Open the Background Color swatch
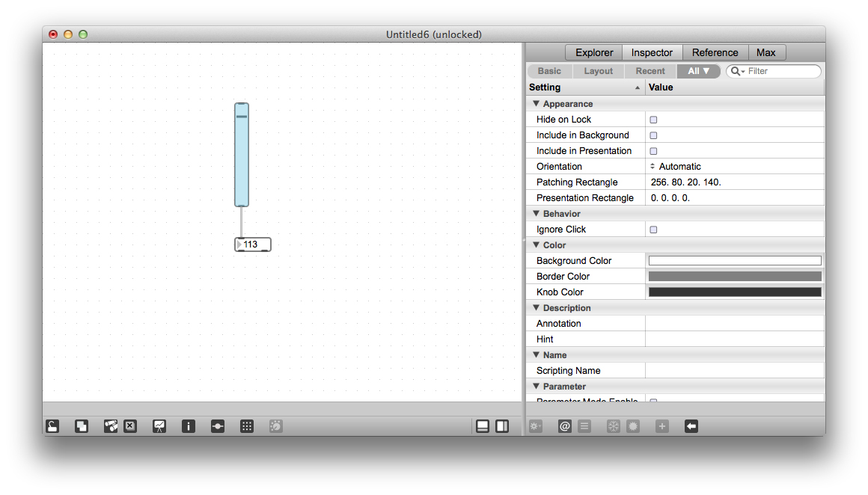Screen dimensions: 868x495 pyautogui.click(x=735, y=260)
